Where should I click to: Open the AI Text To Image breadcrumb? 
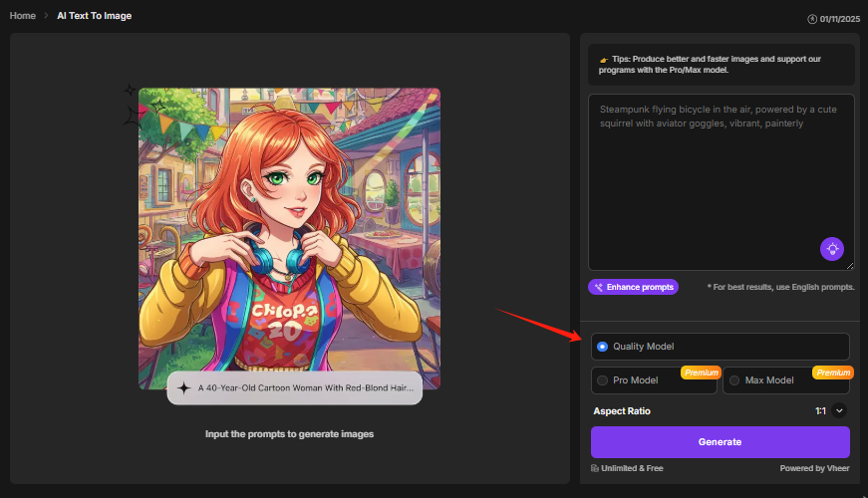[94, 16]
